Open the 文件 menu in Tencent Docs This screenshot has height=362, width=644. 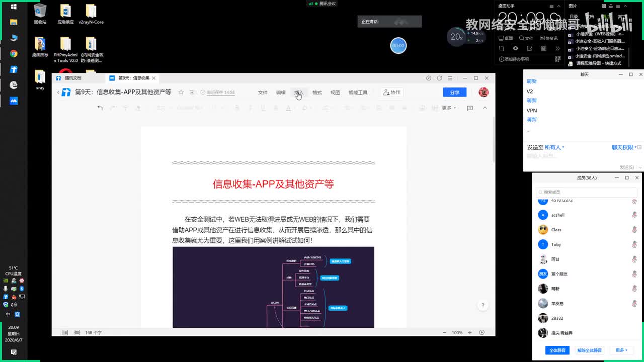click(x=263, y=93)
